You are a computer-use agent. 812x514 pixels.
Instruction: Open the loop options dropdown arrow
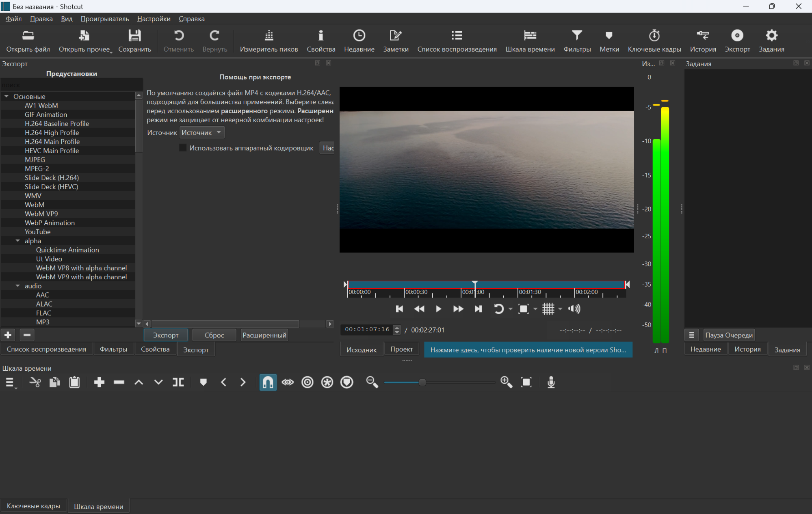[x=511, y=309]
